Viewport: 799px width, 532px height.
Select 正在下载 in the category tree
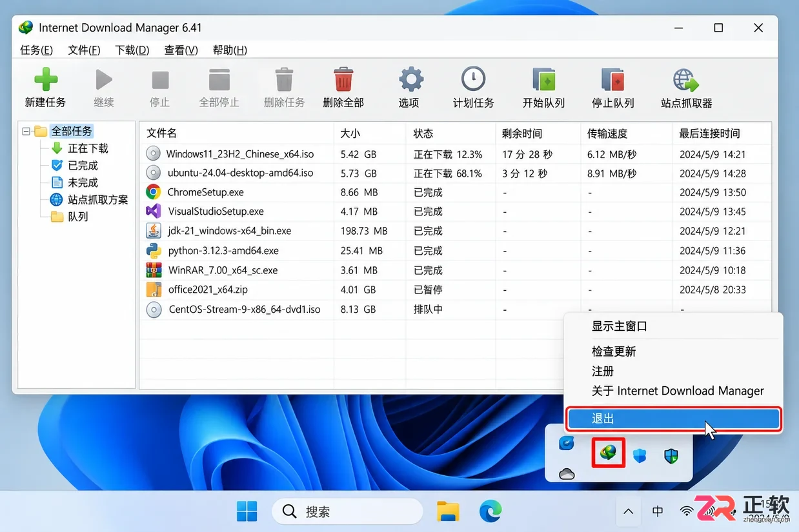pyautogui.click(x=88, y=148)
